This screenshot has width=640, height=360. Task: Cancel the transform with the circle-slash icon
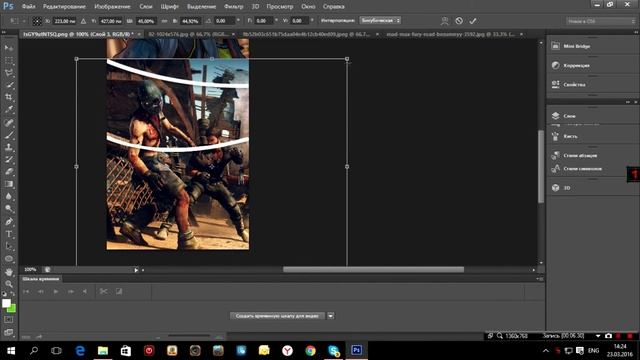(459, 21)
